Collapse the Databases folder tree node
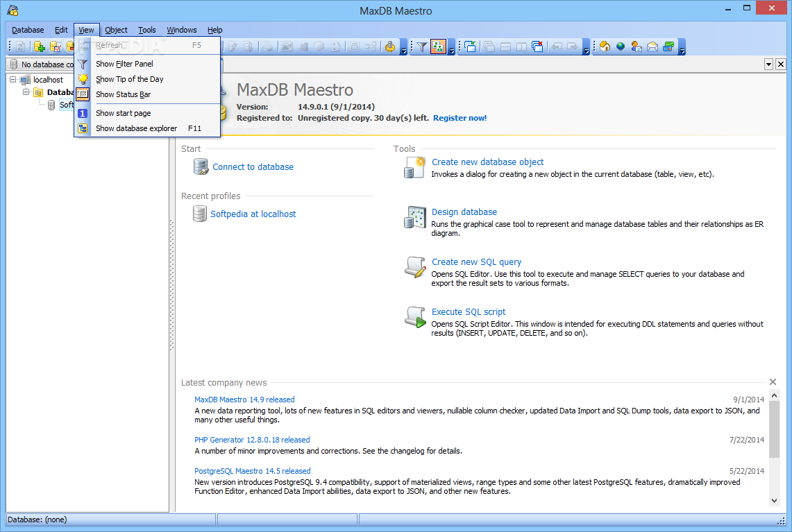The image size is (792, 532). 26,92
